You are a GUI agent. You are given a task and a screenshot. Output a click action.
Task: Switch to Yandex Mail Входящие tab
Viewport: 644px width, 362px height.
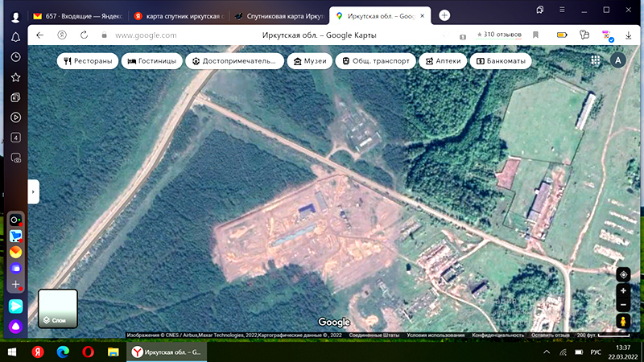point(78,16)
